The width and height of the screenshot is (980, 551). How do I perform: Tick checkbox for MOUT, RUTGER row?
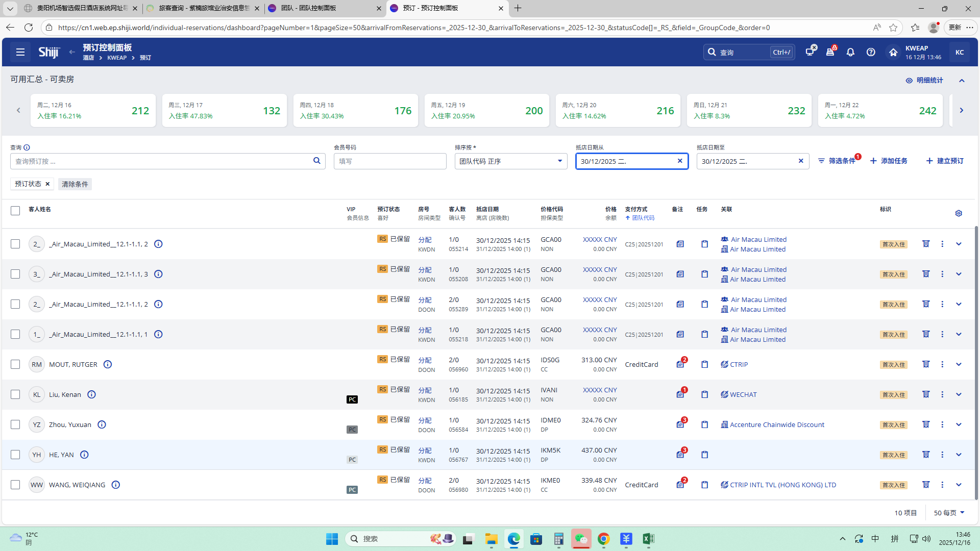point(15,364)
